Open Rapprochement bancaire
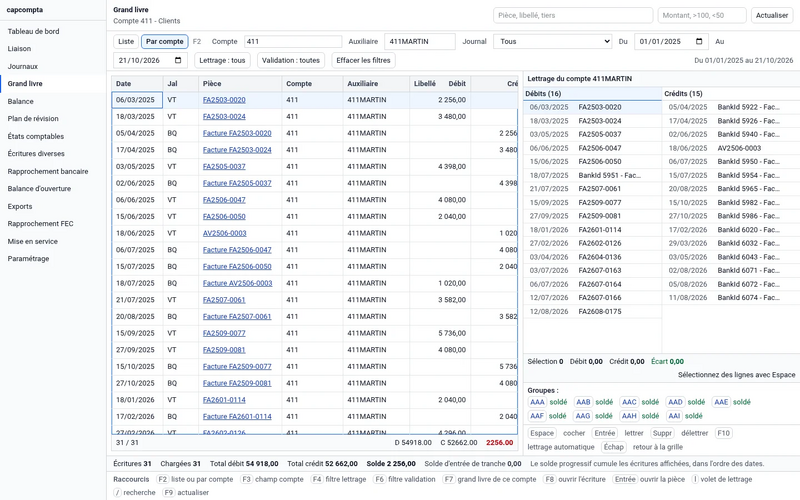Screen dimensions: 800x500 point(48,171)
